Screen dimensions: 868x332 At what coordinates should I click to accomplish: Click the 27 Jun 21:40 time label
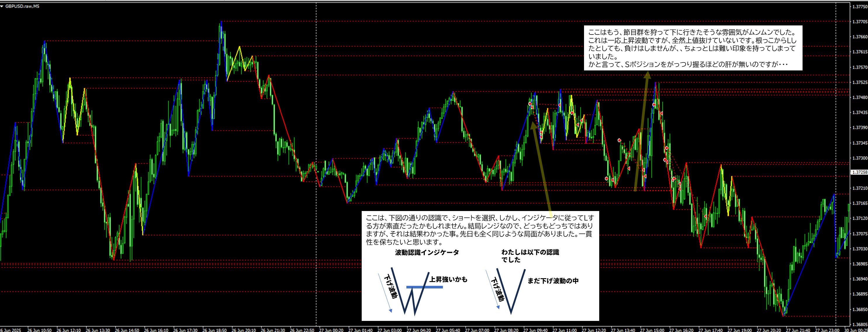click(798, 330)
